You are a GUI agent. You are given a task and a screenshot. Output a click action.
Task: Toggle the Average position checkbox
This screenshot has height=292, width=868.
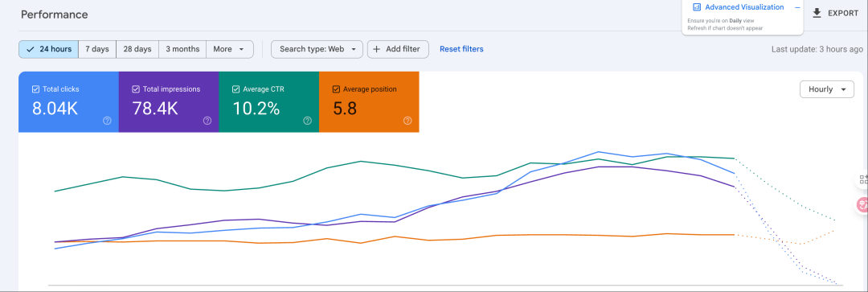(336, 89)
